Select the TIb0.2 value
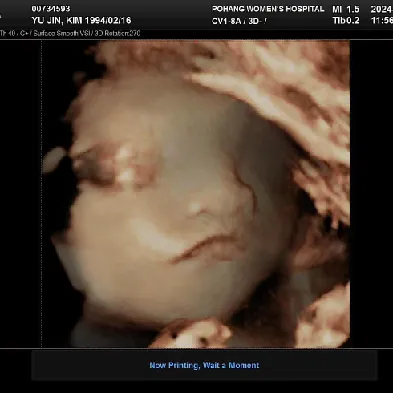 coord(346,21)
